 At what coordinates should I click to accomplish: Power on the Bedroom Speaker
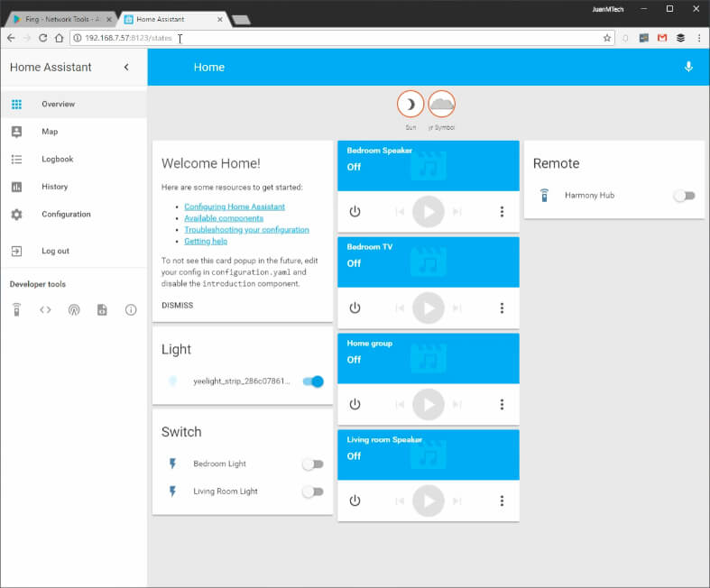pyautogui.click(x=355, y=211)
